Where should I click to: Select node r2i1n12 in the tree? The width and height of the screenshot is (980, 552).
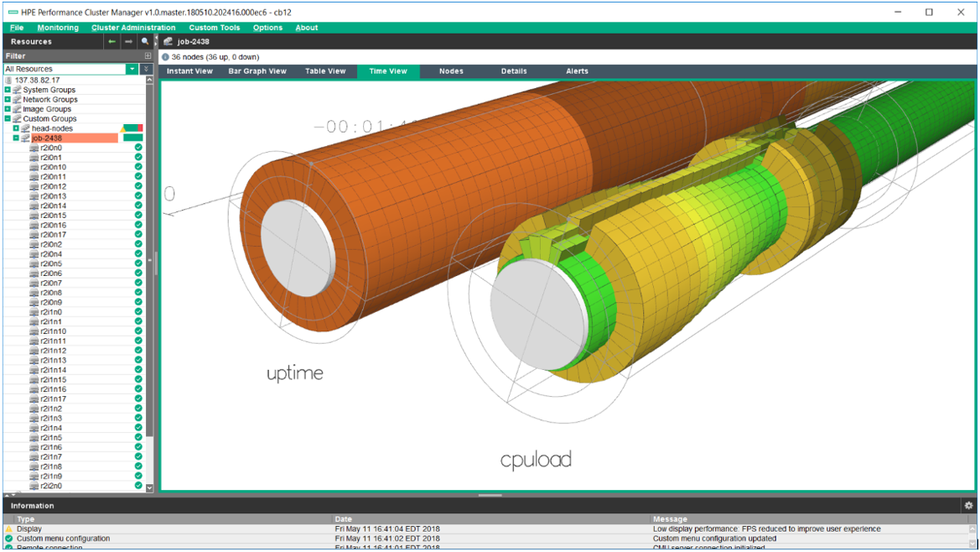coord(53,351)
